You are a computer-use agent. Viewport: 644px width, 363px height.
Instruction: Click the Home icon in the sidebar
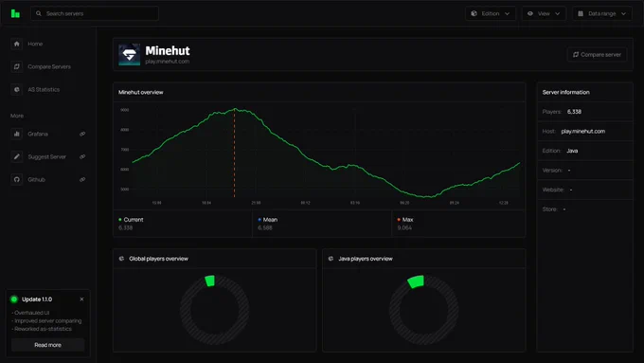pos(16,44)
